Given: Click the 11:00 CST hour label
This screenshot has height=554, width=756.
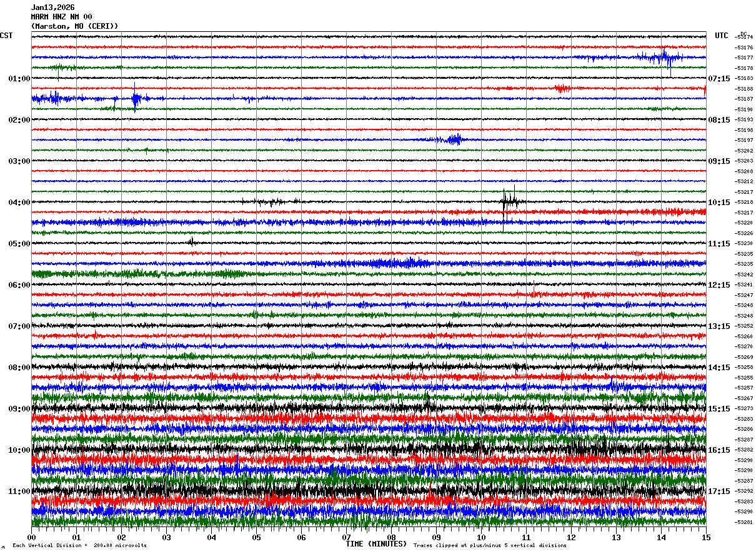Looking at the screenshot, I should pos(19,491).
